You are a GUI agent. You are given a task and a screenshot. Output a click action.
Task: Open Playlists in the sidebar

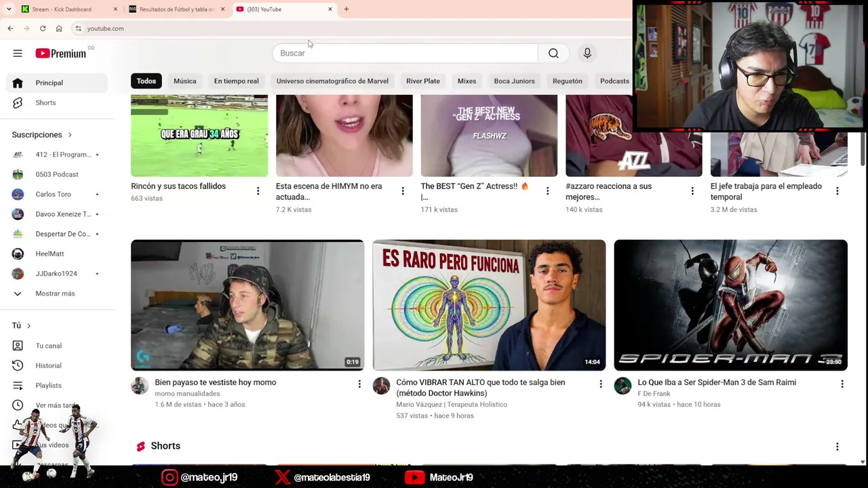tap(58, 385)
